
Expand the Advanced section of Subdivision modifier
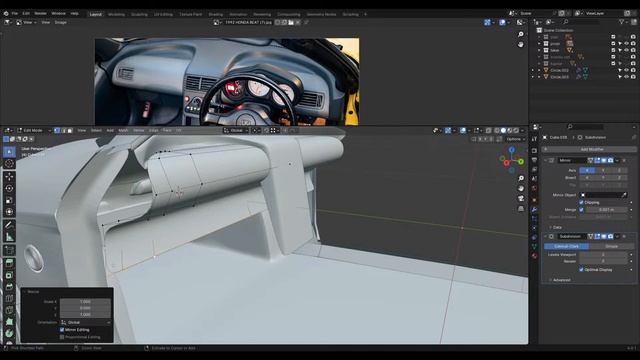point(562,280)
